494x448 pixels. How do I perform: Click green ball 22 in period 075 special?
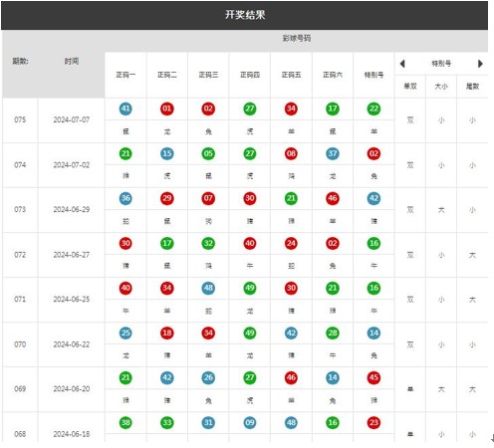pyautogui.click(x=373, y=109)
